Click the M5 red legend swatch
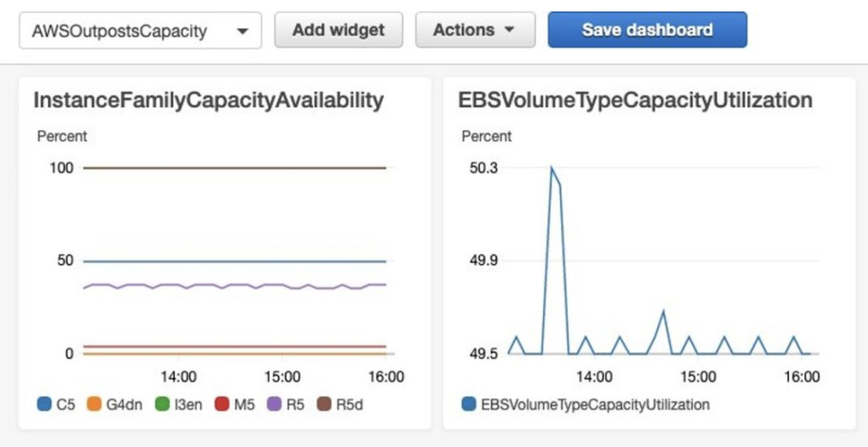 (x=222, y=405)
